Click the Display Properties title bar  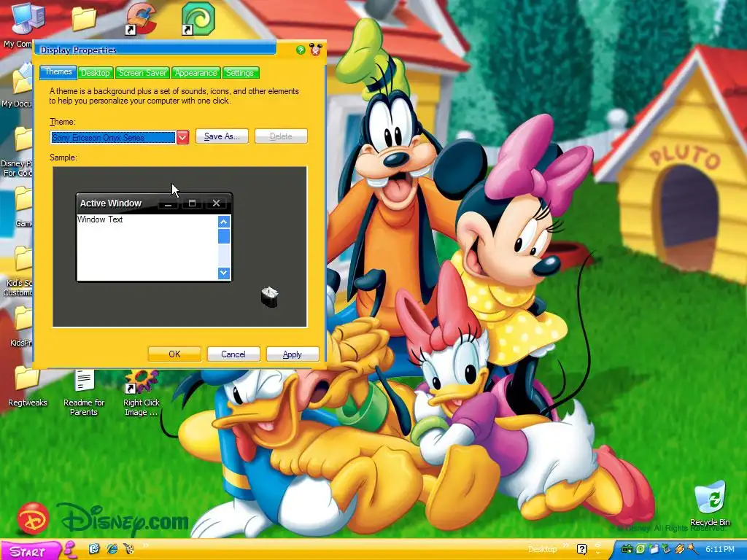click(155, 50)
